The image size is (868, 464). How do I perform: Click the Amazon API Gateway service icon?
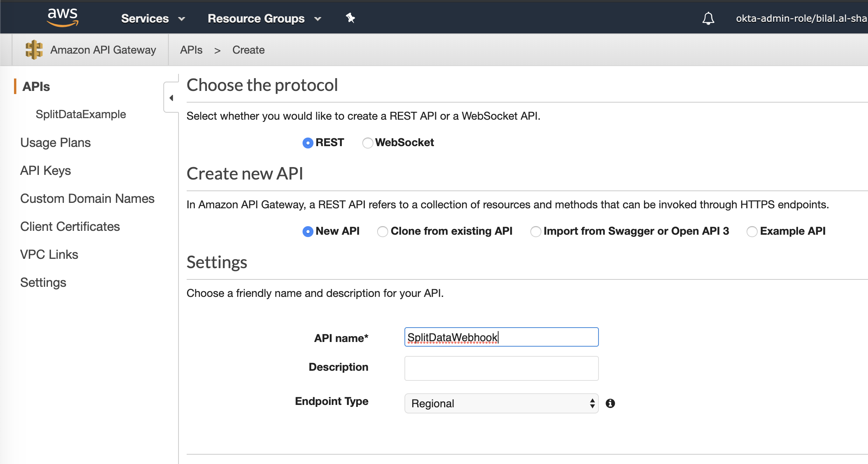click(34, 50)
